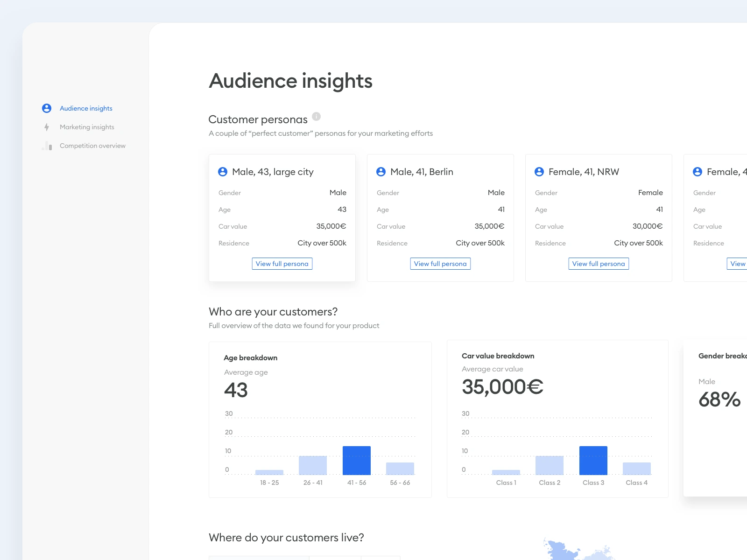This screenshot has height=560, width=747.
Task: Click the Class 3 axis label
Action: [593, 483]
